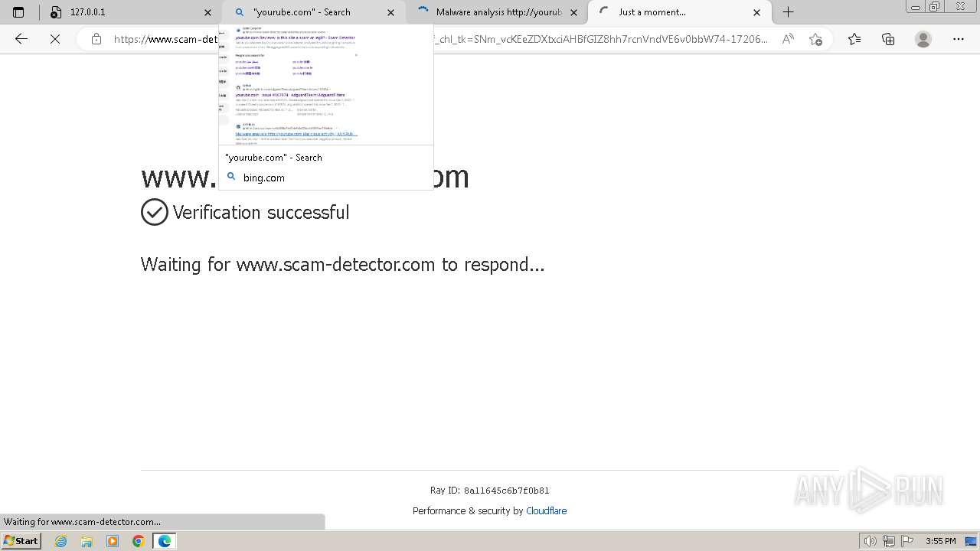980x551 pixels.
Task: Switch to the 127.0.0.1 tab
Action: [130, 12]
